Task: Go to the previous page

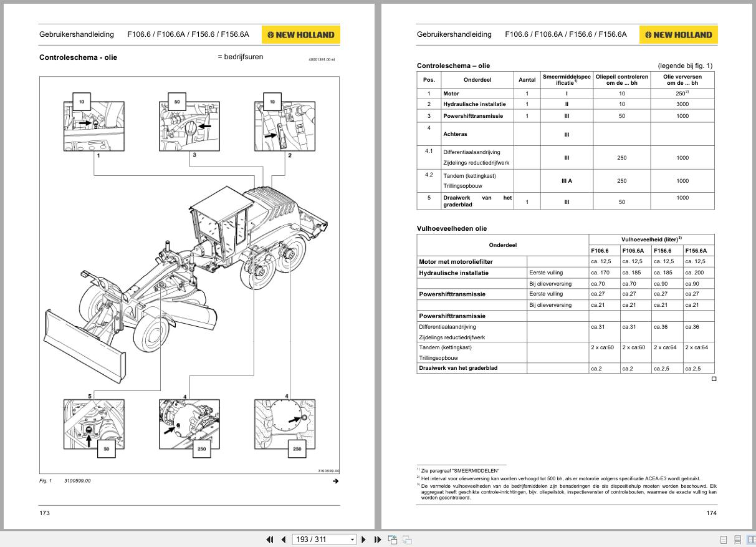Action: click(284, 540)
